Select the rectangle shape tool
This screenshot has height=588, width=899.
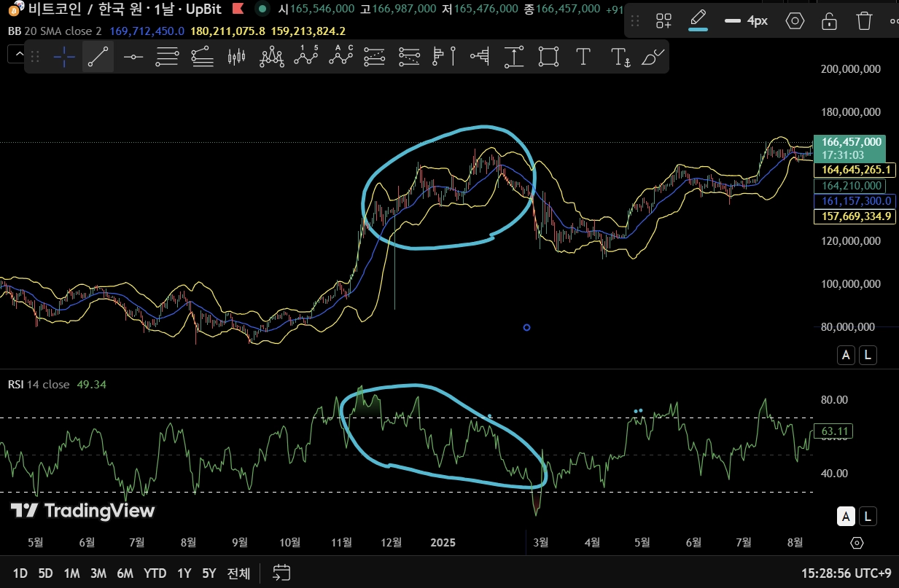coord(548,57)
